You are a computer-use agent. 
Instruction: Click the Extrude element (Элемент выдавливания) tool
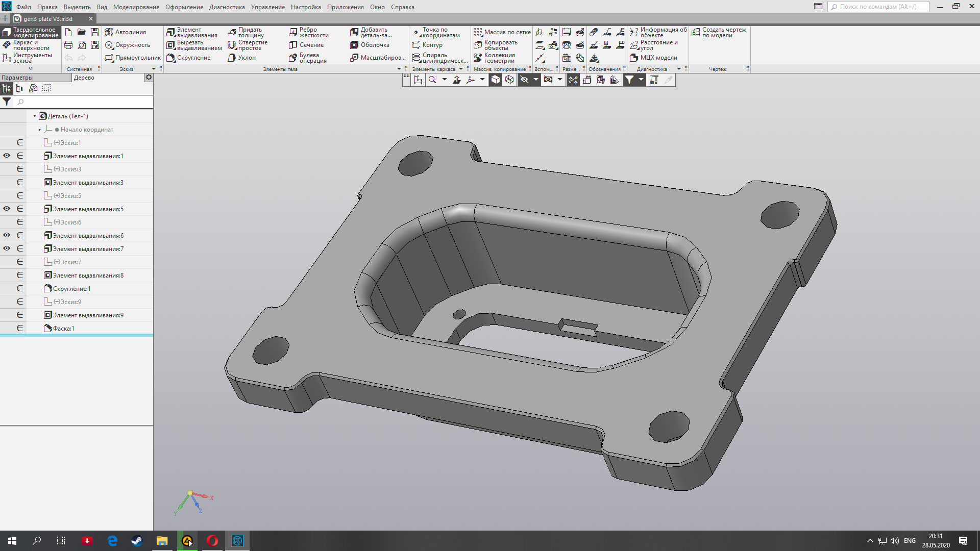pos(192,32)
